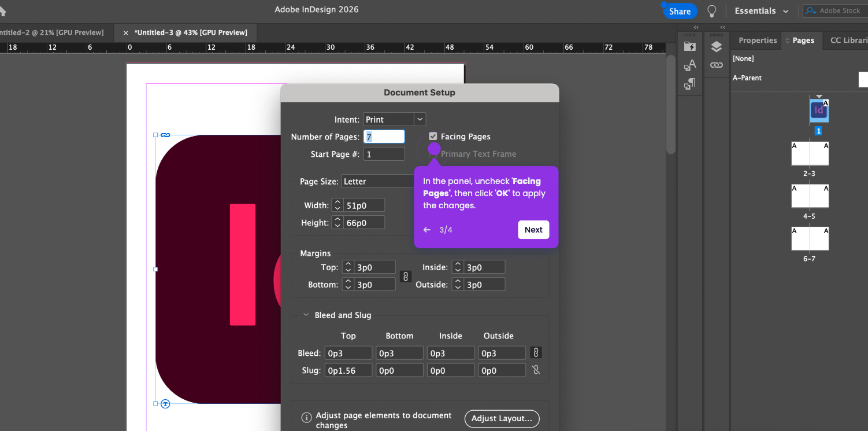
Task: Select the Pages panel tab
Action: tap(803, 40)
